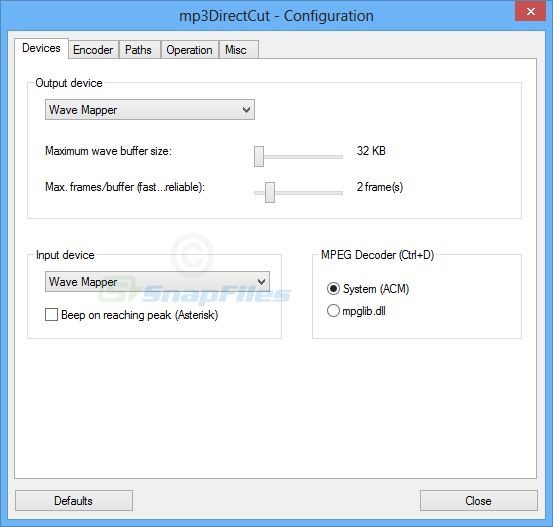
Task: Switch to the Devices tab
Action: [41, 48]
